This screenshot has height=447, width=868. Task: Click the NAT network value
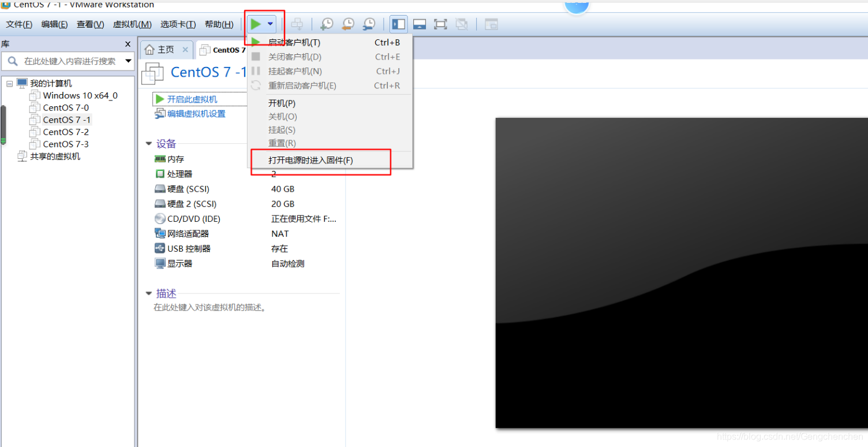coord(280,234)
